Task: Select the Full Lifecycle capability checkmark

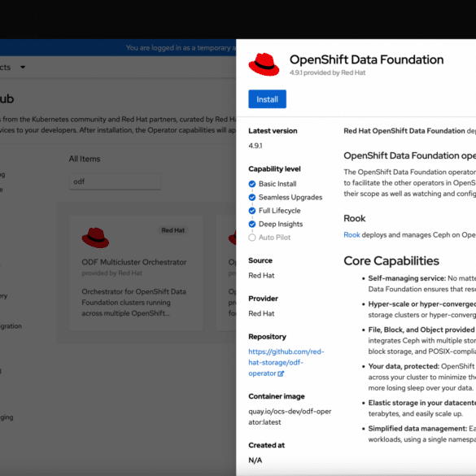Action: click(x=252, y=211)
